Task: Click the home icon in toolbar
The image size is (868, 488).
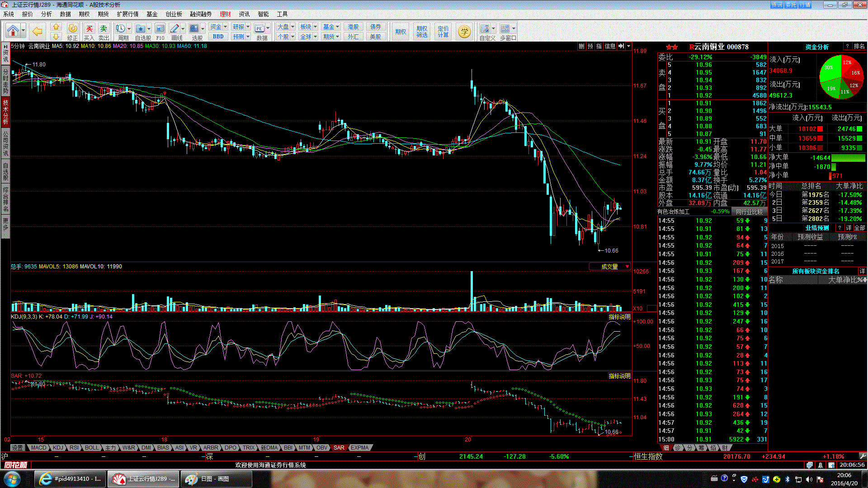Action: pos(13,31)
